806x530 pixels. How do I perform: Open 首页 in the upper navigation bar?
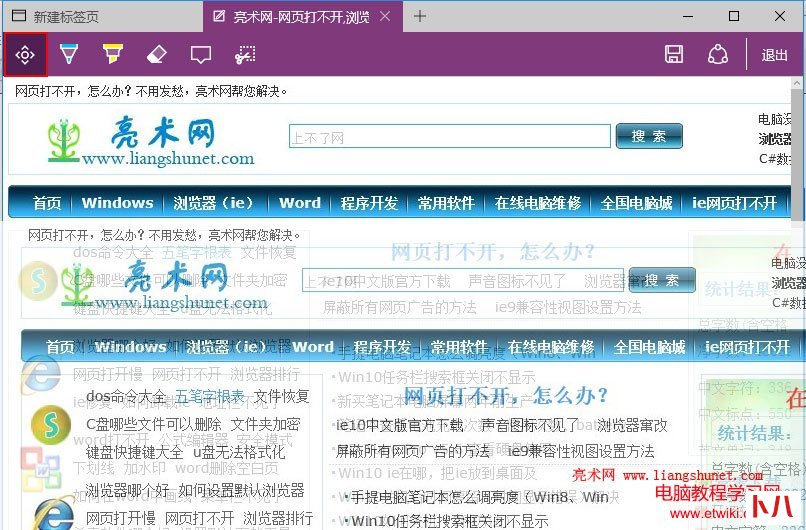tap(47, 203)
